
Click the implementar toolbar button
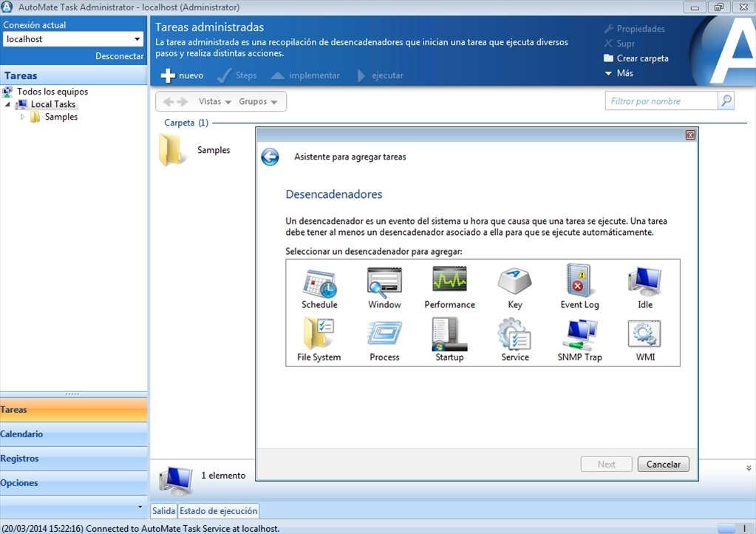305,75
